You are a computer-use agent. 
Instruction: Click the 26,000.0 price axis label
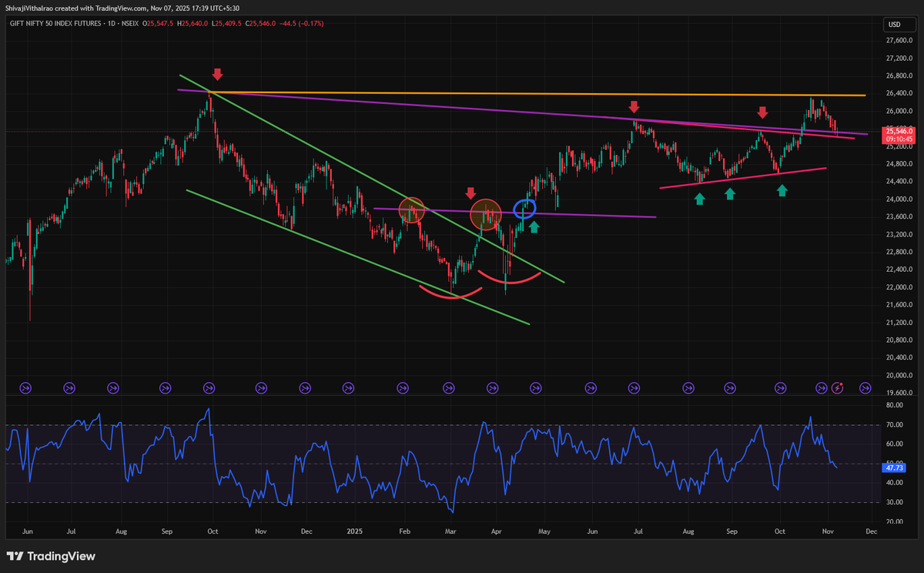pyautogui.click(x=899, y=112)
